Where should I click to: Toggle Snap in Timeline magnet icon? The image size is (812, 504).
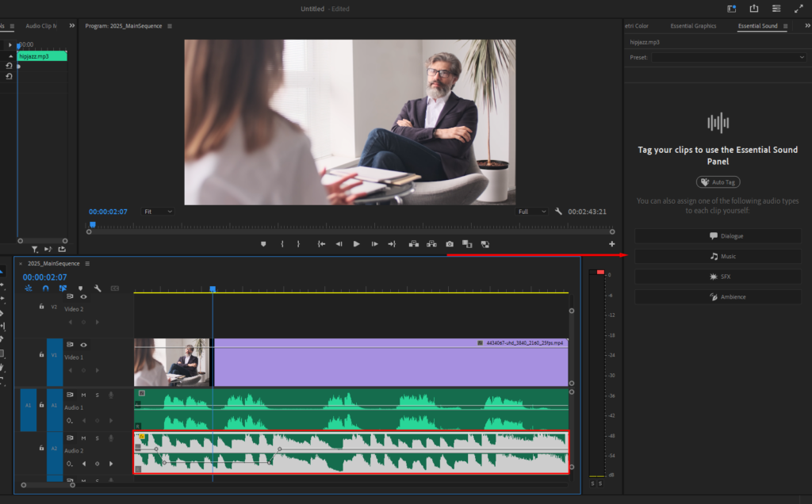[45, 288]
